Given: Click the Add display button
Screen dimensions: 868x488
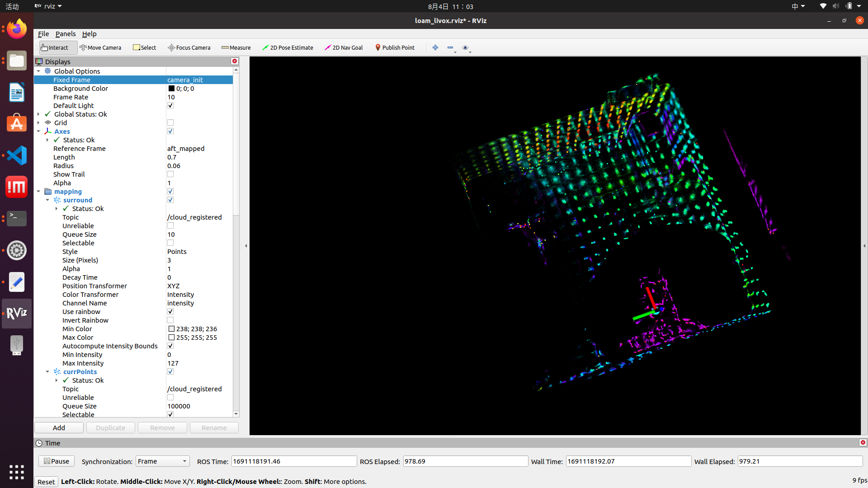Looking at the screenshot, I should point(59,428).
